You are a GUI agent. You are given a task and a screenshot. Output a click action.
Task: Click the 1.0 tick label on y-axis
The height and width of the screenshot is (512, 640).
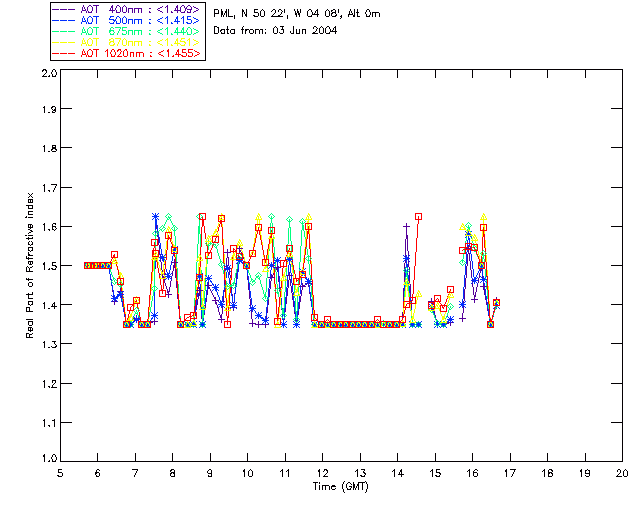[47, 458]
